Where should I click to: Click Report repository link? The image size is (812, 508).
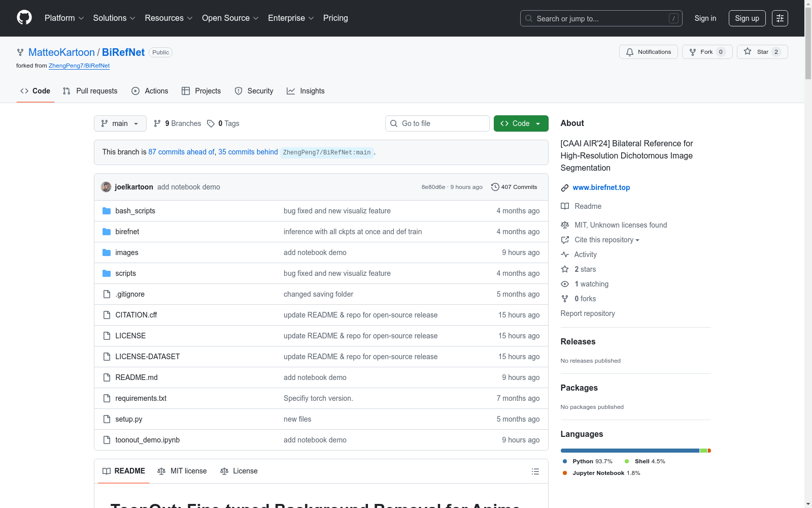[588, 313]
